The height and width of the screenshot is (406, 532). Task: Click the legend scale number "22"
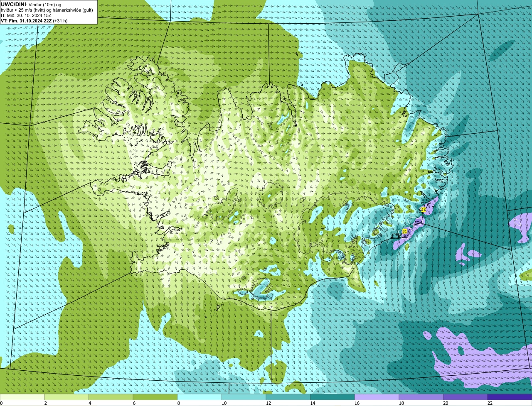[490, 403]
